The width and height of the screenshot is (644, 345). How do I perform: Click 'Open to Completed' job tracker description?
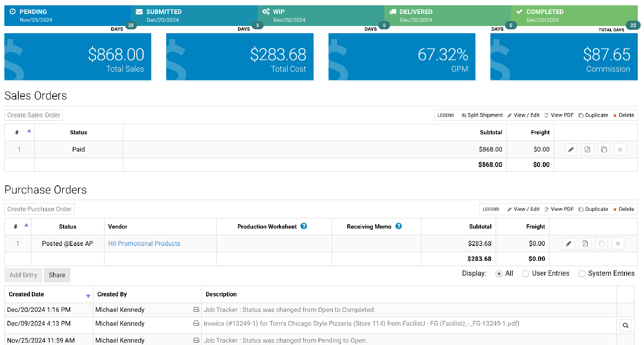289,310
